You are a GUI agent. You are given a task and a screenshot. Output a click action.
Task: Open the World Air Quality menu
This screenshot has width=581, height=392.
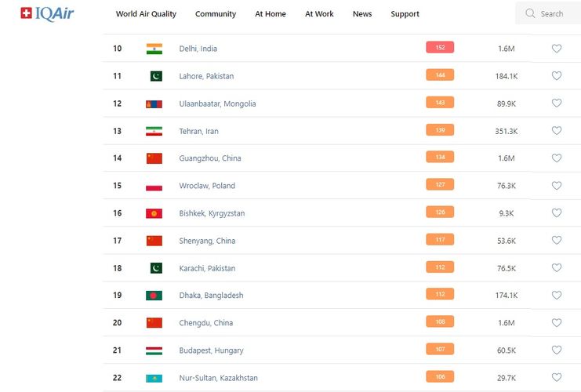click(146, 14)
